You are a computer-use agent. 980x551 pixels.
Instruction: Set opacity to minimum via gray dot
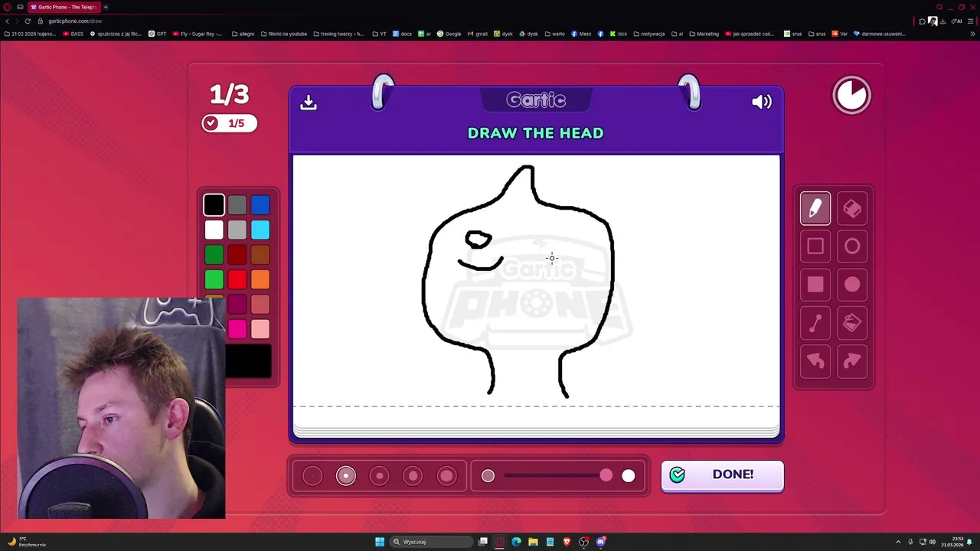pos(488,476)
